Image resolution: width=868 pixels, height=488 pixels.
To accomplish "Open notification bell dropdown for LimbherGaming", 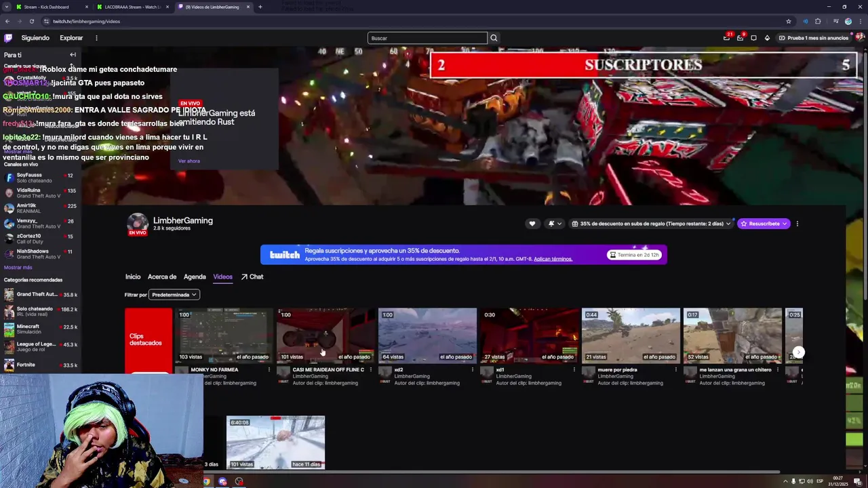I will (x=554, y=224).
